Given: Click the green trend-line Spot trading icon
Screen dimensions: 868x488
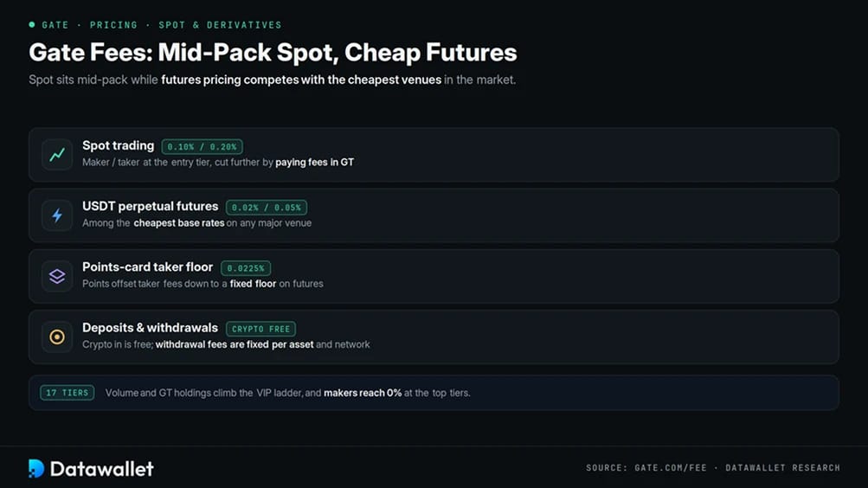Looking at the screenshot, I should 57,155.
